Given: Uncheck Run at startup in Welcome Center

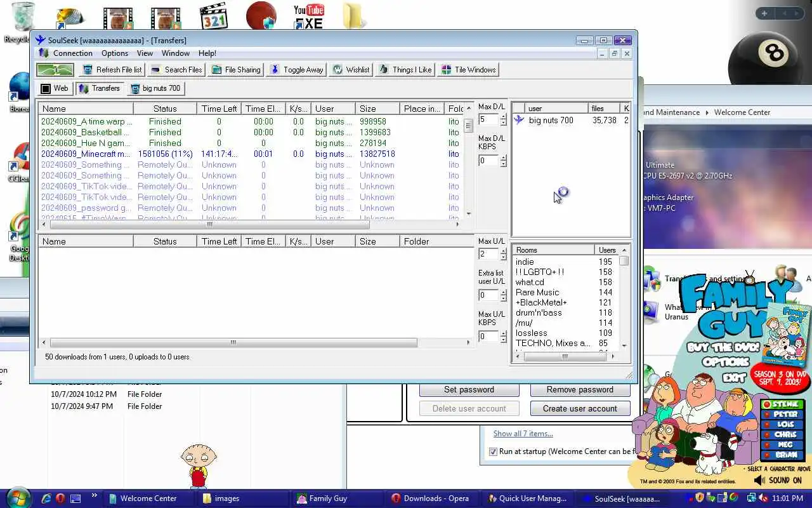Looking at the screenshot, I should (493, 451).
